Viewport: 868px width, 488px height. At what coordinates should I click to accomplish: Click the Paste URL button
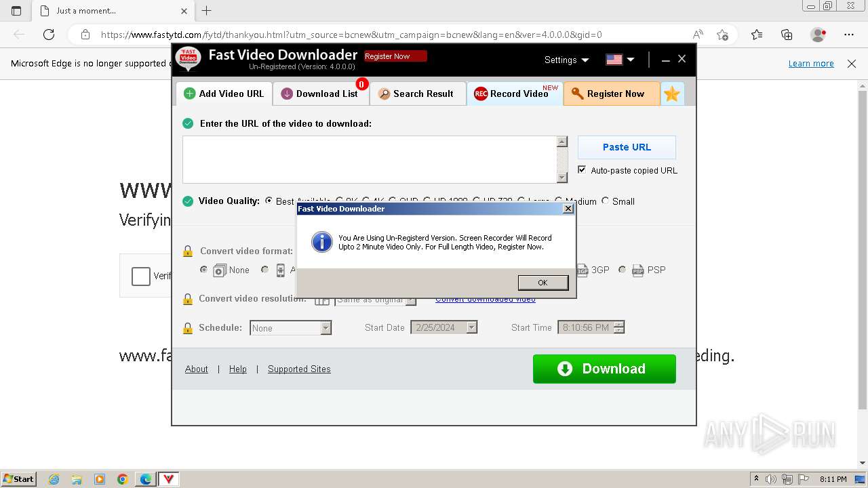click(x=627, y=147)
